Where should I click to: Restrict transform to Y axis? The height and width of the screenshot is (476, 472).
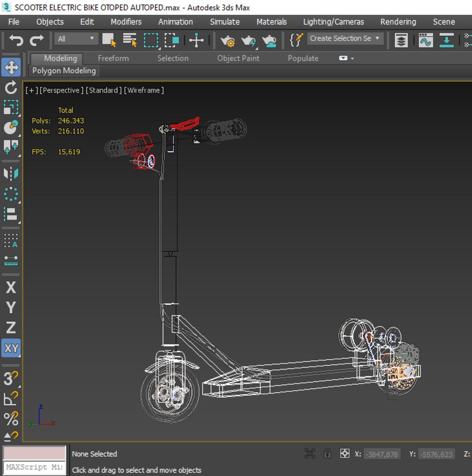11,307
